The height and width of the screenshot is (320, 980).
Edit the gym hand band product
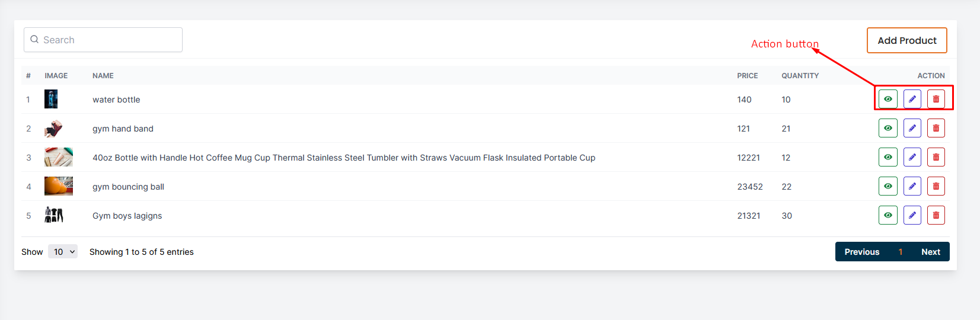[912, 128]
